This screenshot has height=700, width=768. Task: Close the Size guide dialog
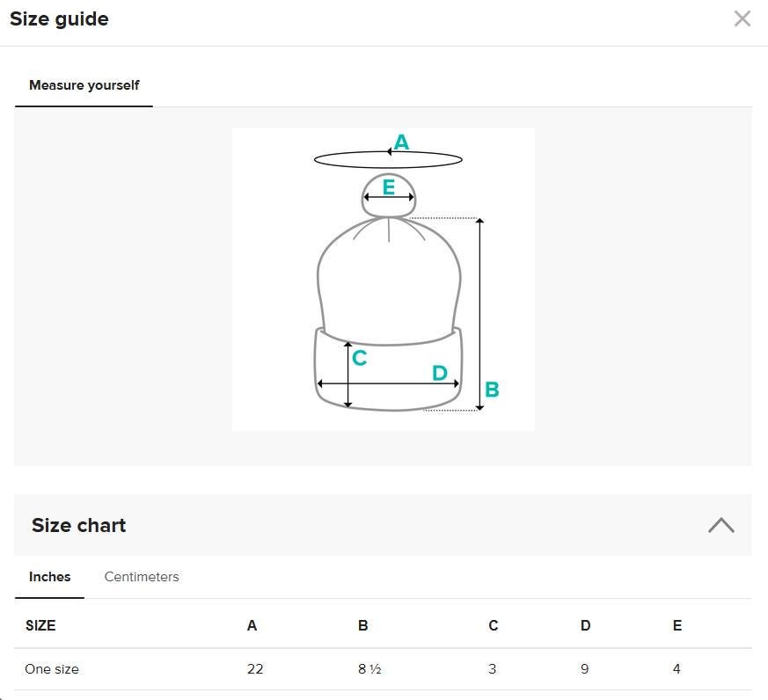coord(742,18)
